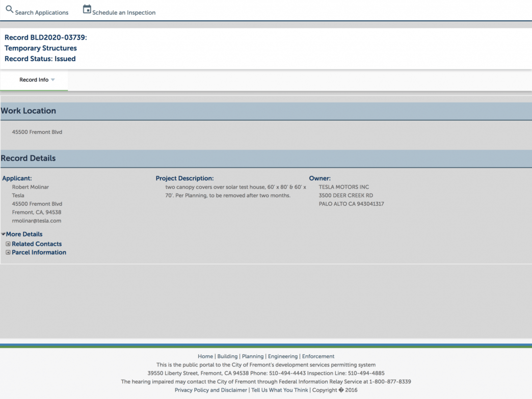Open the Engineering footer link
Image resolution: width=532 pixels, height=399 pixels.
click(283, 356)
